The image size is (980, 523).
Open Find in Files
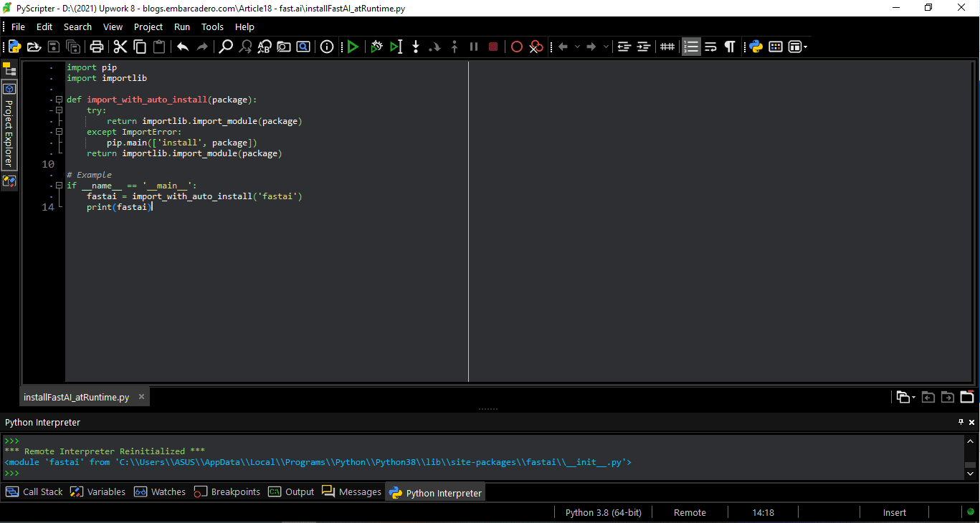[x=284, y=47]
